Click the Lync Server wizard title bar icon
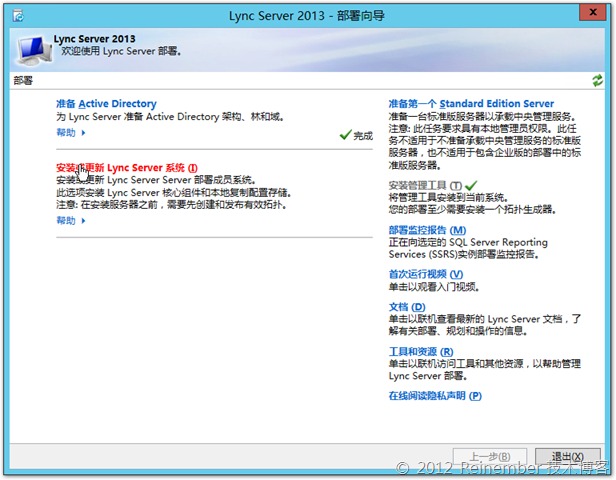 [x=18, y=16]
